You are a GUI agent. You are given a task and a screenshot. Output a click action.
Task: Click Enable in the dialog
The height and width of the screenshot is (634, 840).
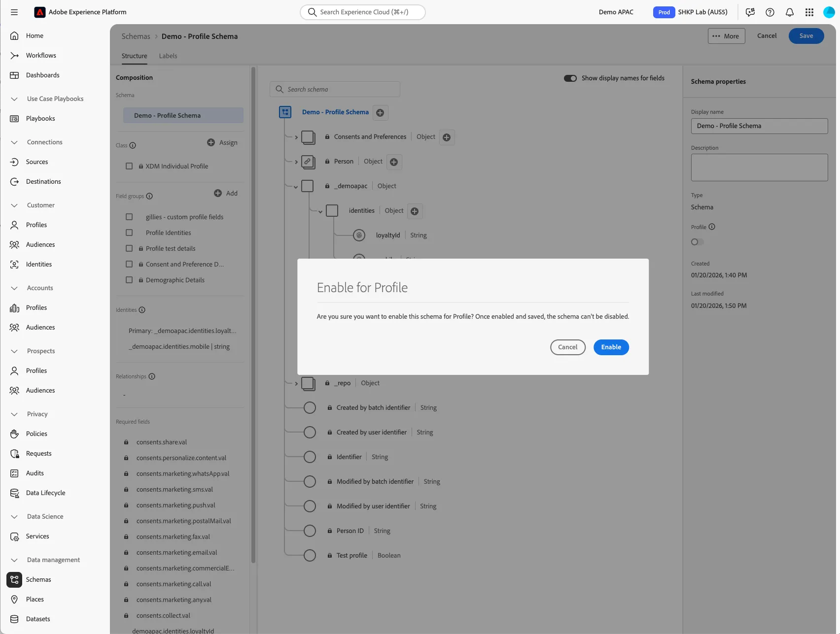click(x=611, y=347)
